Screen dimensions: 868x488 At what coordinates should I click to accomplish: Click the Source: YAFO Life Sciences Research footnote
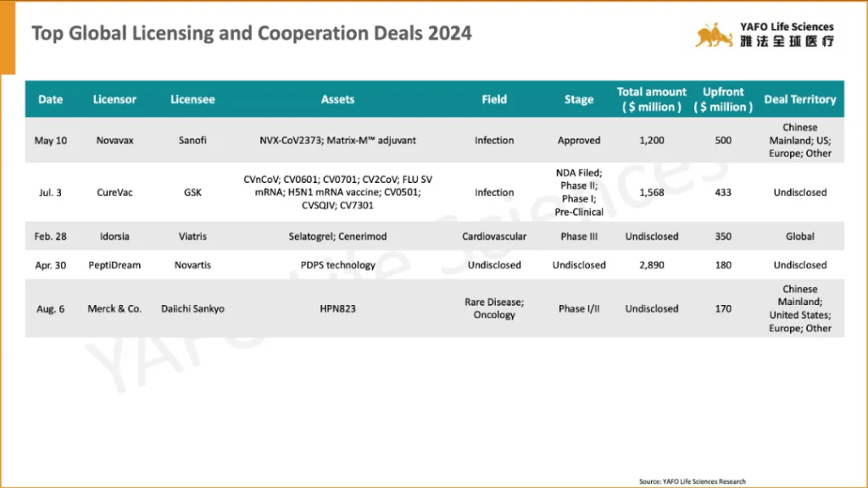(x=693, y=481)
